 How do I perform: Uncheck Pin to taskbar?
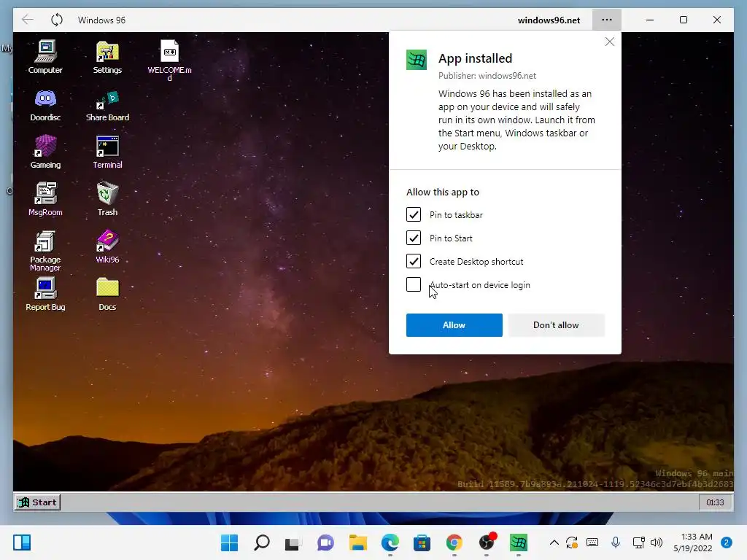[414, 215]
